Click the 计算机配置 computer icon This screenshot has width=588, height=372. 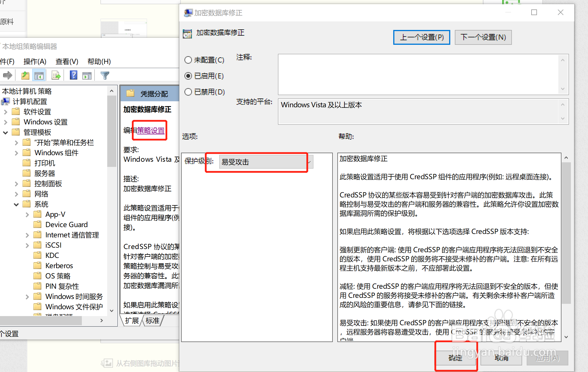[5, 102]
